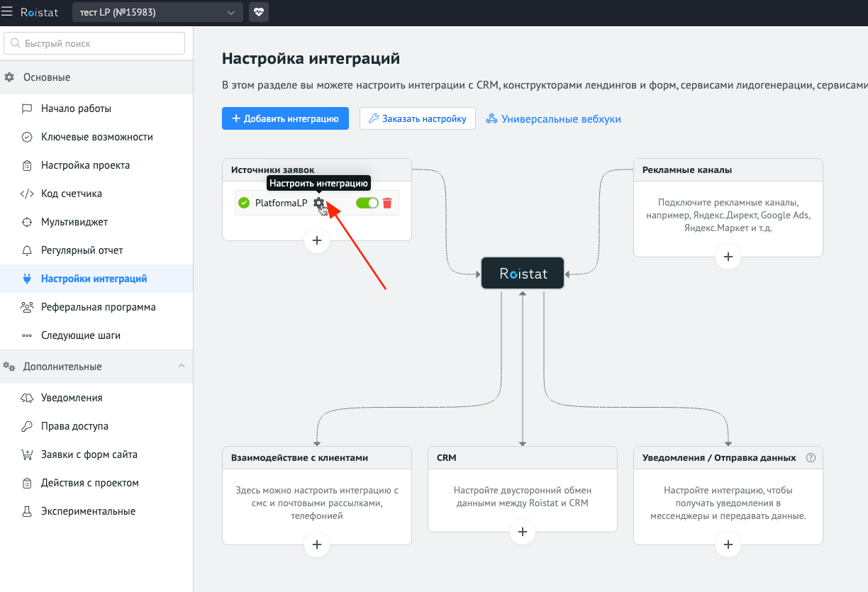Click the code brackets icon of Код счетчика
This screenshot has width=868, height=592.
pos(27,194)
